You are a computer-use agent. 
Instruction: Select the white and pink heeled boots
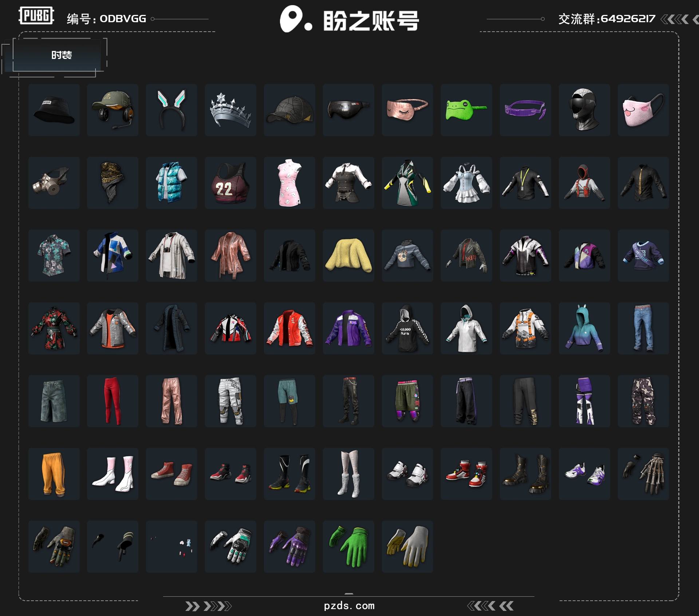click(x=113, y=474)
